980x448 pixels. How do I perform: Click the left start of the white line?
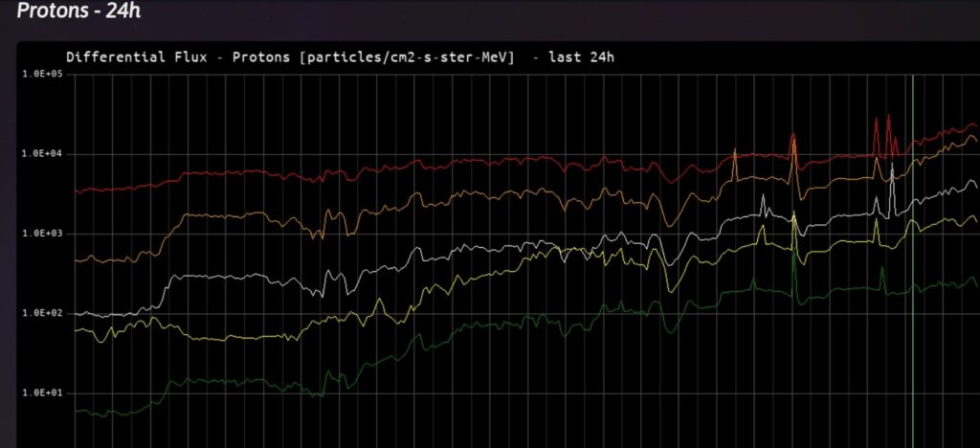[77, 313]
